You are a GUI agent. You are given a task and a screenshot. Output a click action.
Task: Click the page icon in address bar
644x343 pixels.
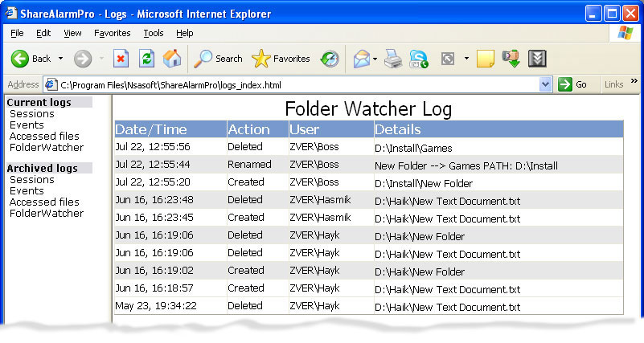[x=51, y=84]
